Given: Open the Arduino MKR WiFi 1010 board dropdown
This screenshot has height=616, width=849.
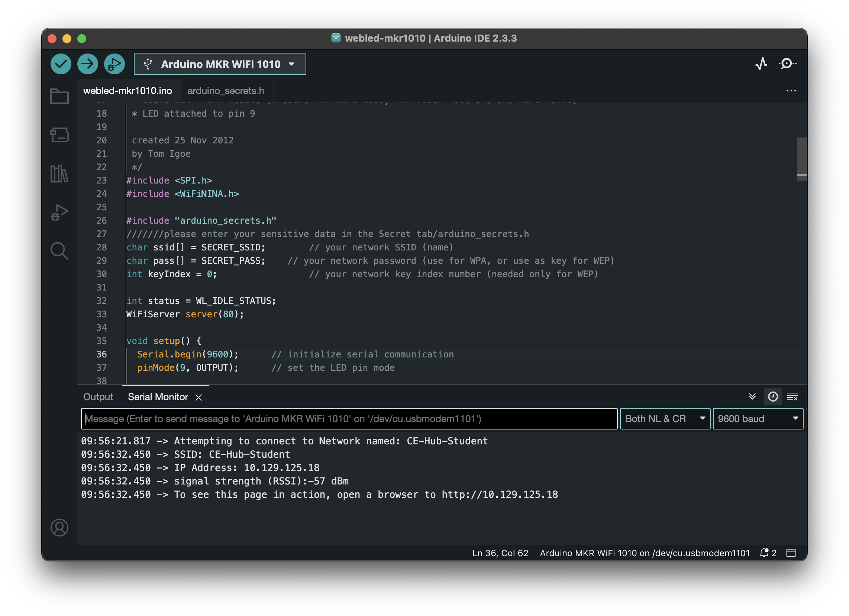Looking at the screenshot, I should [x=220, y=64].
